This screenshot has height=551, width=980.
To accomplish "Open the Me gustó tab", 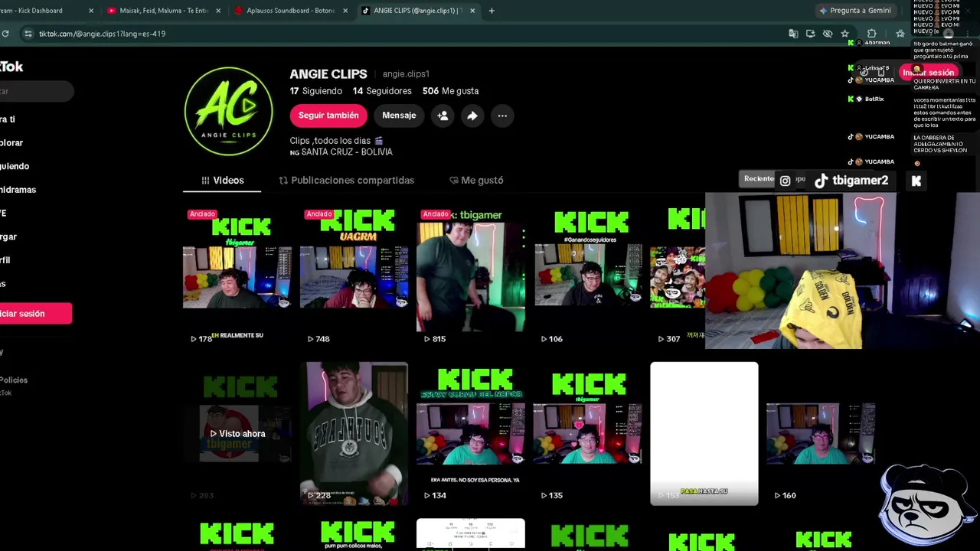I will click(476, 181).
